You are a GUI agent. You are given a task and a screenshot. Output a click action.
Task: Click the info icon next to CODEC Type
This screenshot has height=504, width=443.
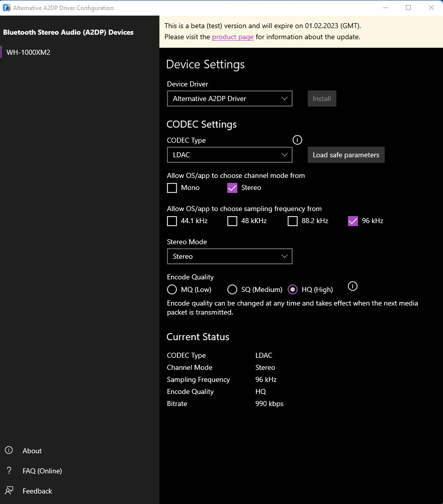pos(297,140)
